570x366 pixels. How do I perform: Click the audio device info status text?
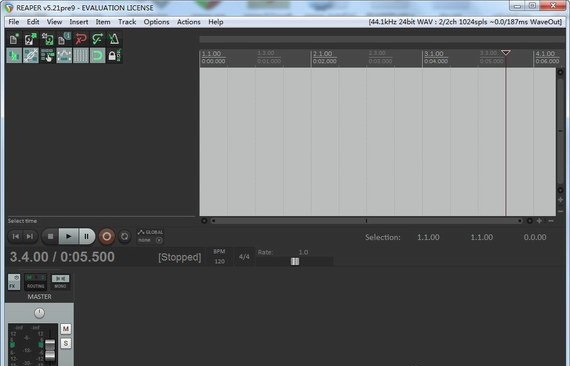pos(465,22)
